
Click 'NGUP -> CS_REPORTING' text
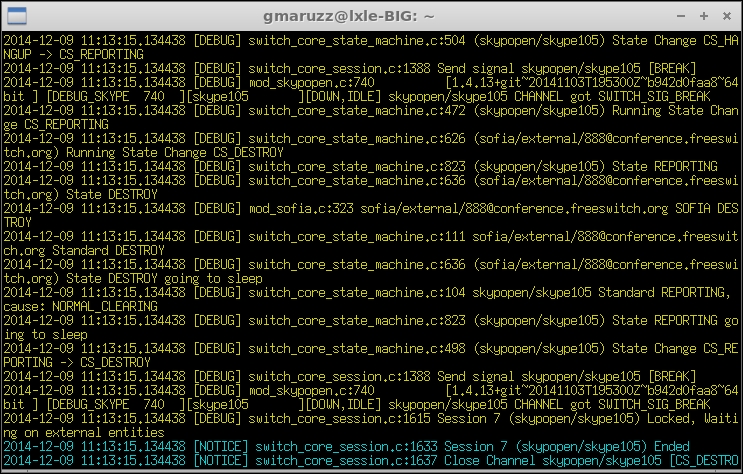73,55
